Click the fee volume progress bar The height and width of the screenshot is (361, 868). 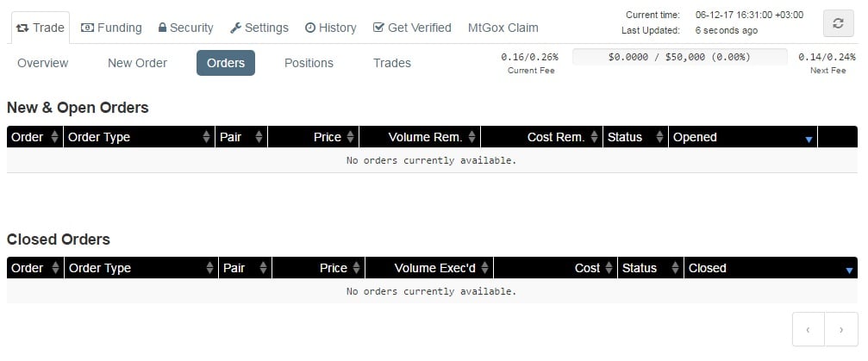679,57
